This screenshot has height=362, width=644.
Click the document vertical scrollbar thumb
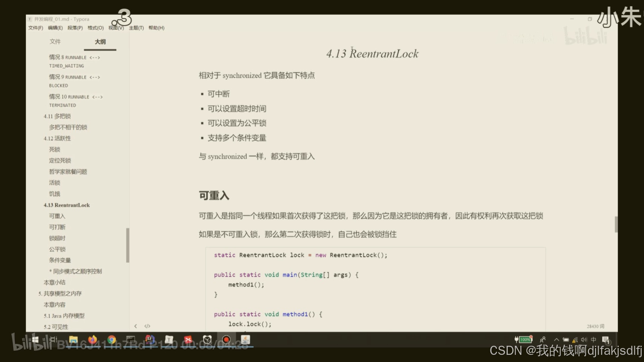[616, 224]
